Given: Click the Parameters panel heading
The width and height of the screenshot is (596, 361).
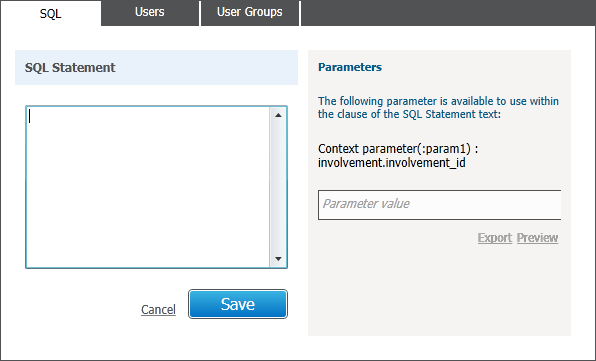Looking at the screenshot, I should pos(350,67).
